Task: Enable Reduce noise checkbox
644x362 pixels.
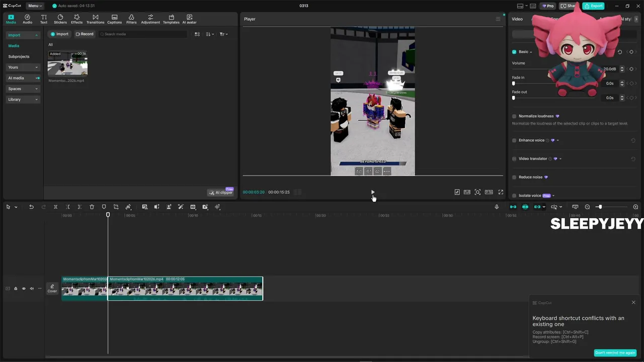Action: 514,177
